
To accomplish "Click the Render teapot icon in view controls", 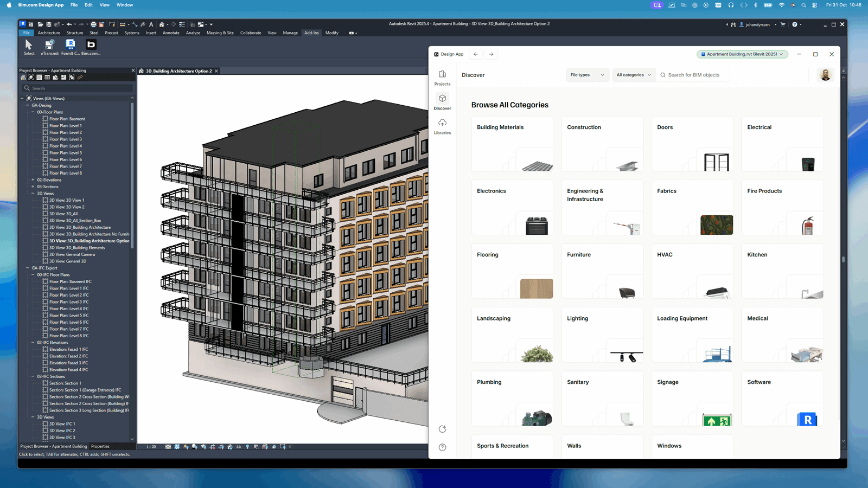I will tap(203, 447).
